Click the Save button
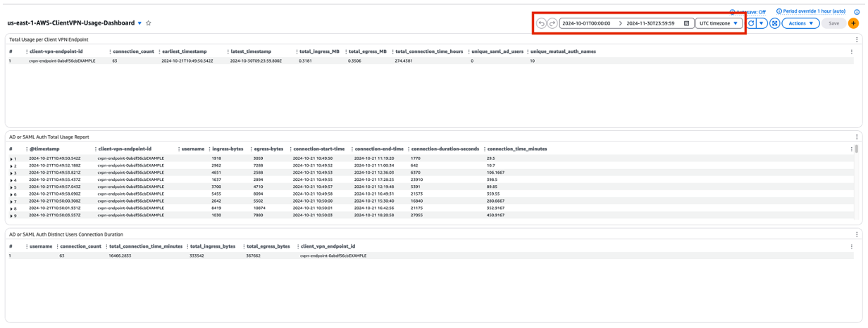The height and width of the screenshot is (328, 868). point(833,23)
